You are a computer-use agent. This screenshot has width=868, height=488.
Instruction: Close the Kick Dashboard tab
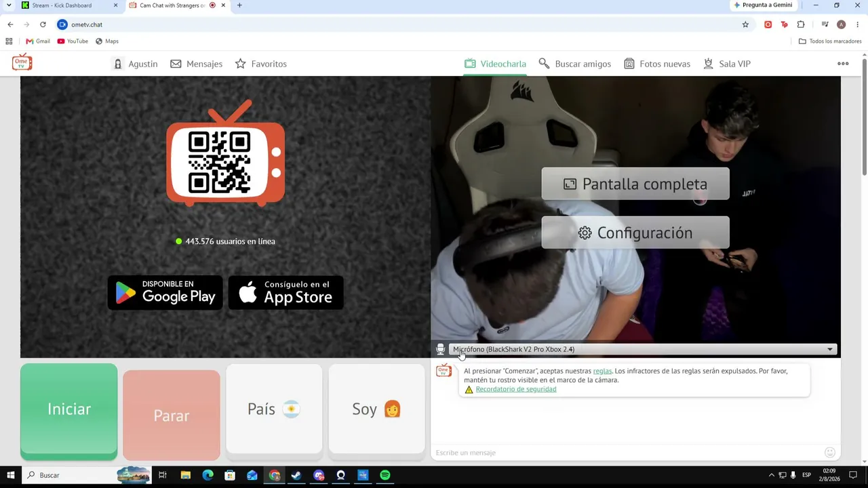[x=115, y=5]
